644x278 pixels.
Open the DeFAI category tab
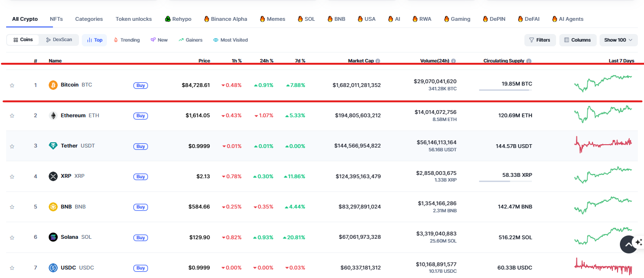click(x=529, y=19)
